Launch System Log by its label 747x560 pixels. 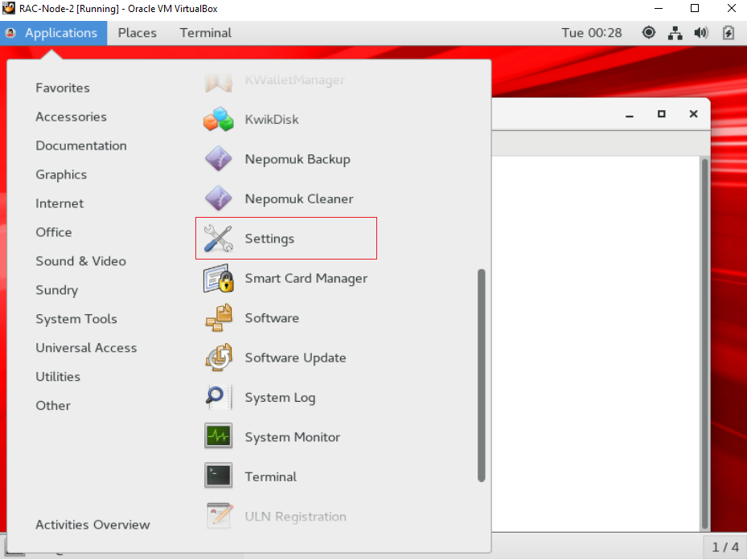[x=280, y=398]
